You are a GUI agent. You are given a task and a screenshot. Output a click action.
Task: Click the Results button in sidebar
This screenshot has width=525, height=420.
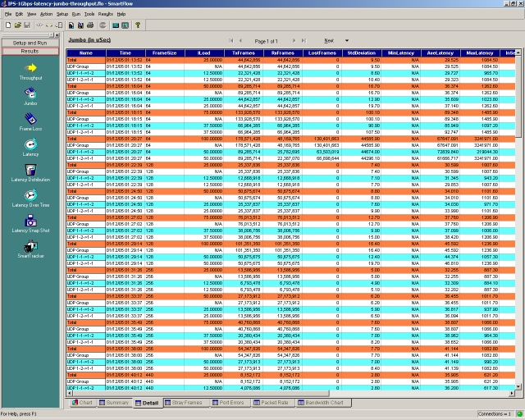coord(30,51)
